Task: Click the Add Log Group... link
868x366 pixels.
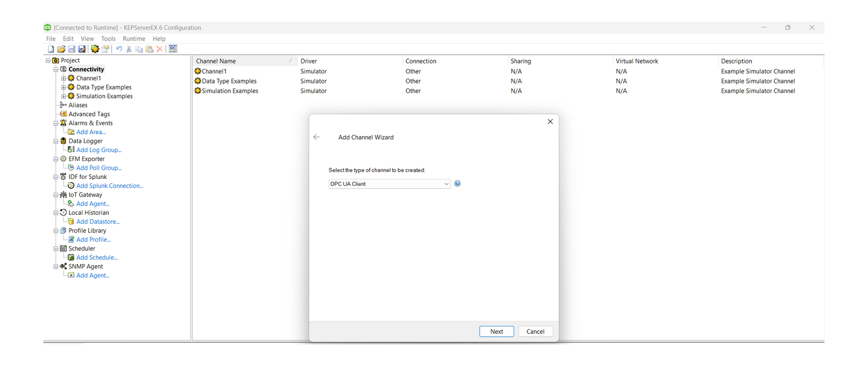Action: pos(99,150)
